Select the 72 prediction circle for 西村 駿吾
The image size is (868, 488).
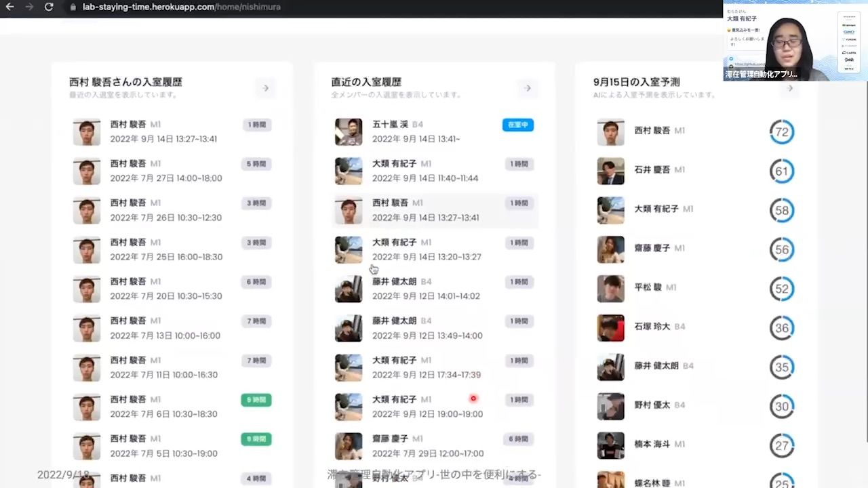pos(782,132)
